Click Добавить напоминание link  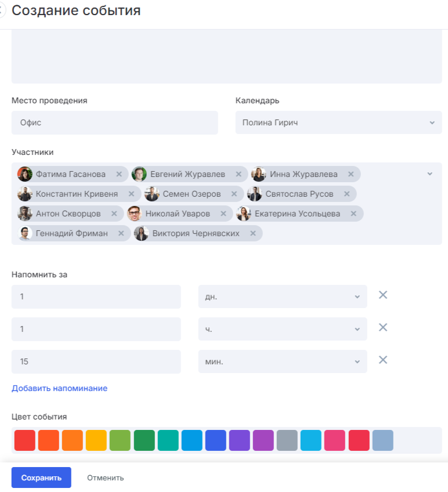pyautogui.click(x=59, y=388)
